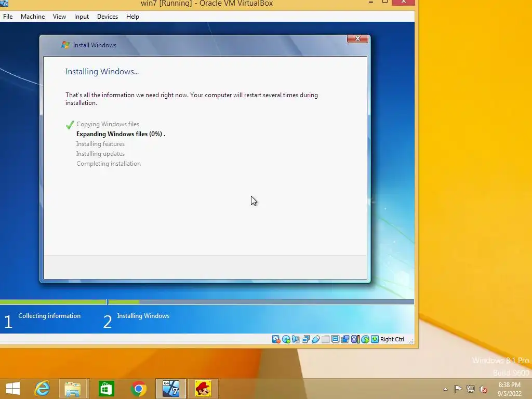
Task: Click the stage 2 'Installing Windows' label
Action: (143, 316)
